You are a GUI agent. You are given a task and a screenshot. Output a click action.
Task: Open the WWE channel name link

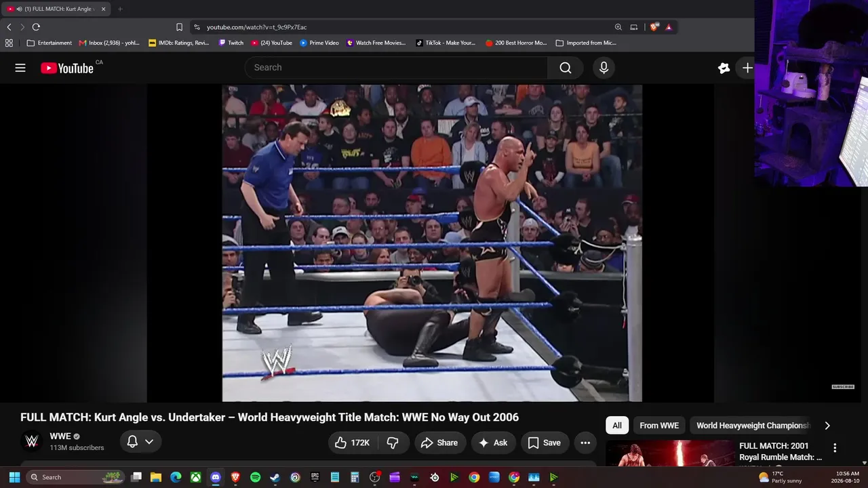60,436
